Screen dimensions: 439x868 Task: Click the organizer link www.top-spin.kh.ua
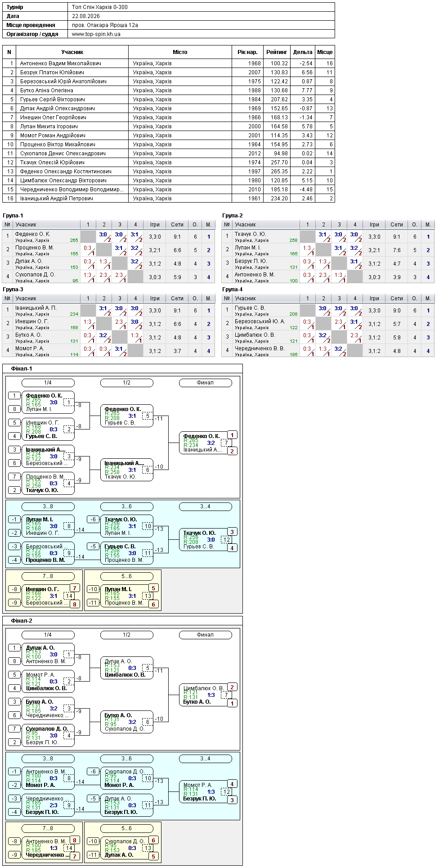point(96,34)
